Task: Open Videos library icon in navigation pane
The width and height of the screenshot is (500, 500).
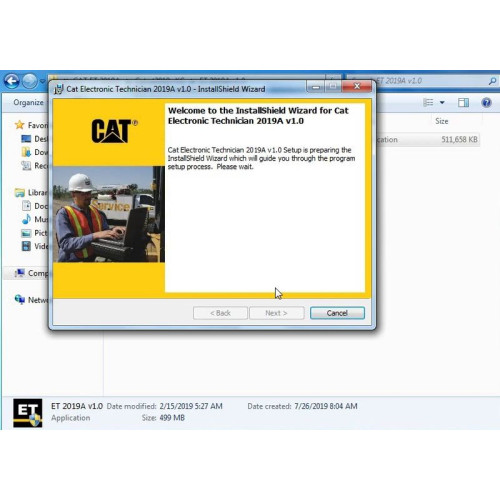Action: click(x=26, y=246)
